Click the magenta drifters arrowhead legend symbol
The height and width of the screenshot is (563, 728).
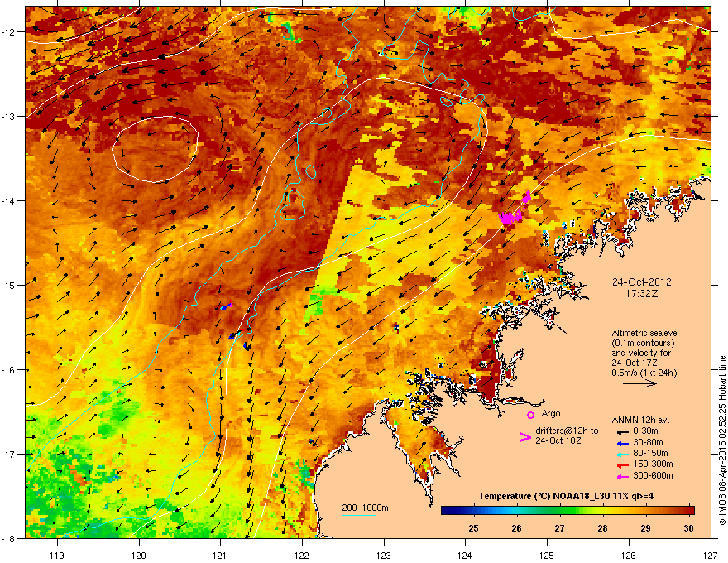click(x=524, y=437)
